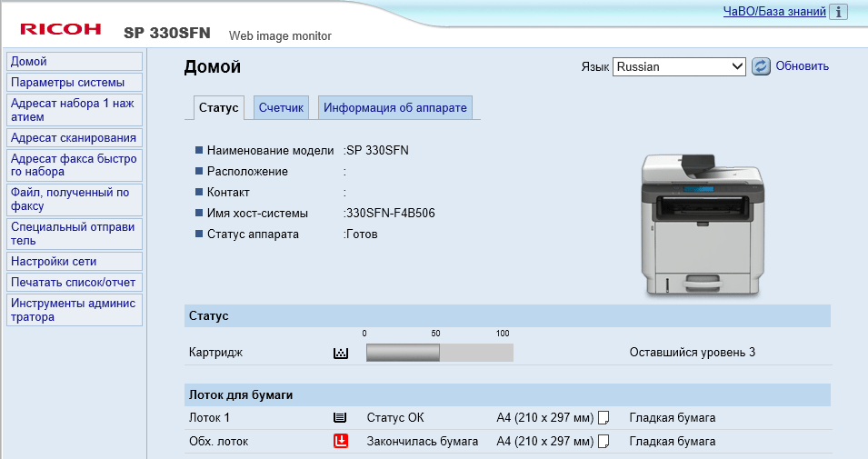Open Настройки сети
Viewport: 868px width, 459px height.
[x=75, y=262]
